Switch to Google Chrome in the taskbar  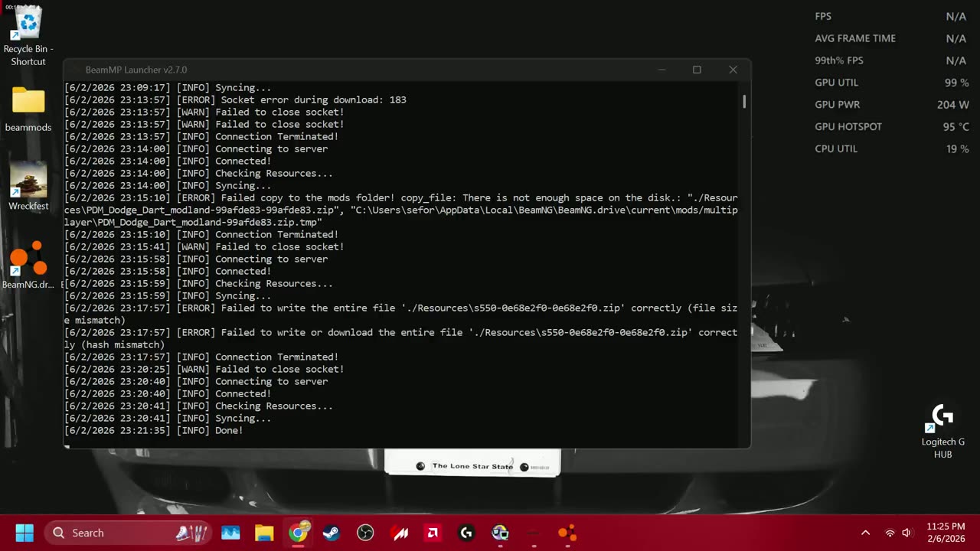click(298, 533)
